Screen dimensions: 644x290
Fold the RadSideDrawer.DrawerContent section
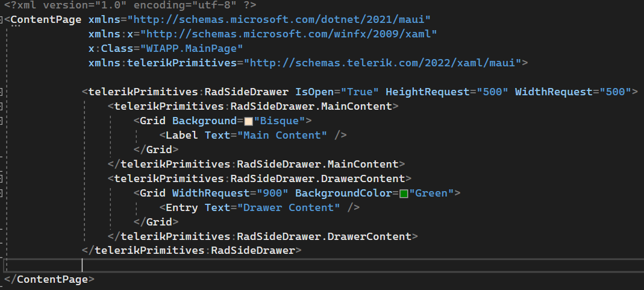click(x=2, y=178)
